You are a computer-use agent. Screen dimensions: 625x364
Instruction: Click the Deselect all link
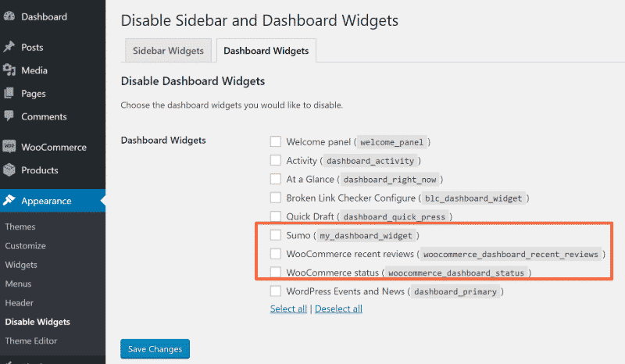(x=338, y=309)
